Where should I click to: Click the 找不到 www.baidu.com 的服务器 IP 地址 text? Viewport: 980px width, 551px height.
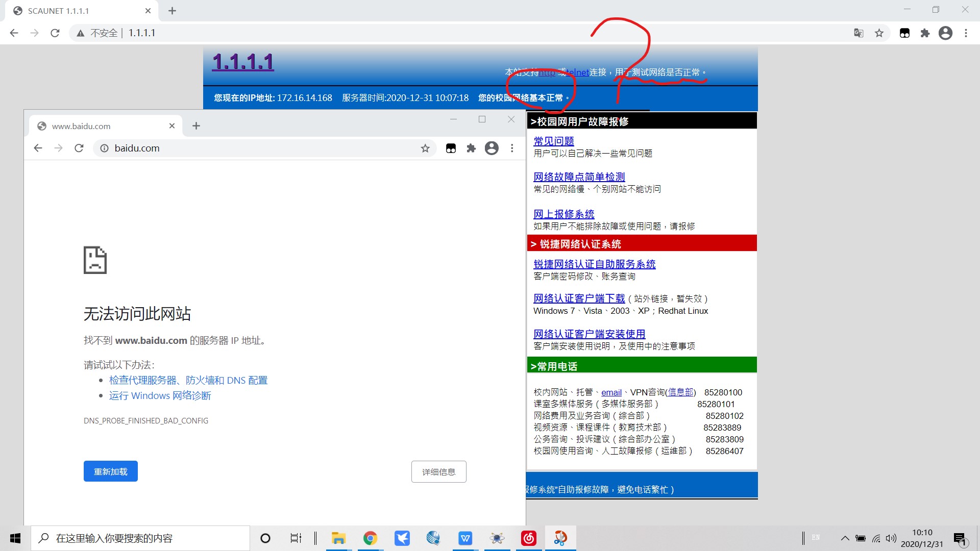[x=174, y=340]
